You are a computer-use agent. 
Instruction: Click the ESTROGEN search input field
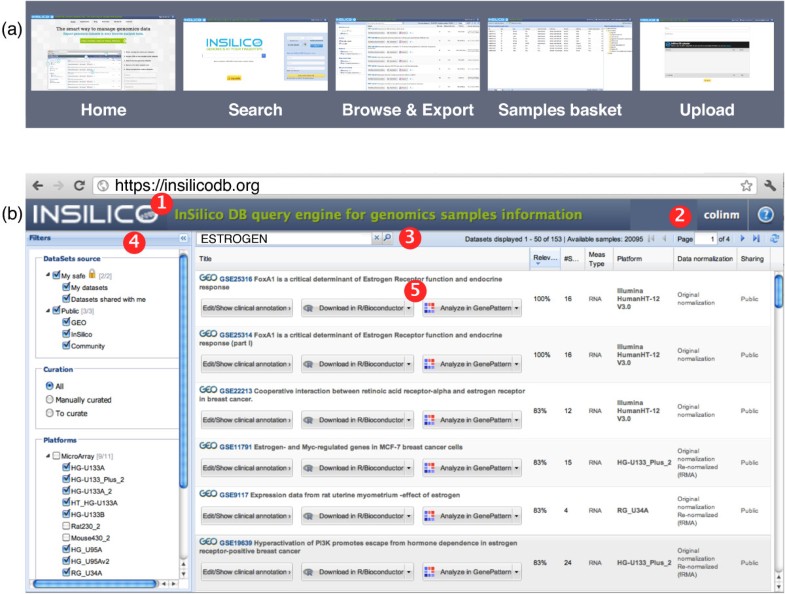(284, 239)
